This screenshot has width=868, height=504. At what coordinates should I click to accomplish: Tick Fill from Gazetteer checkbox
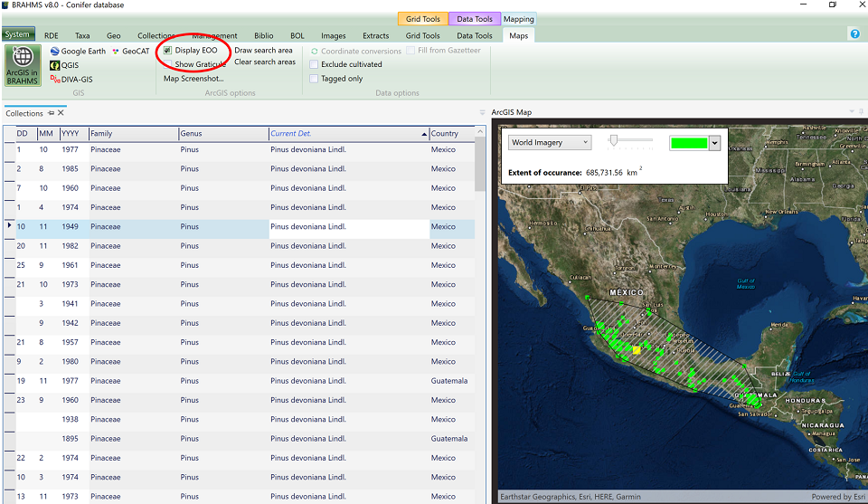click(410, 51)
